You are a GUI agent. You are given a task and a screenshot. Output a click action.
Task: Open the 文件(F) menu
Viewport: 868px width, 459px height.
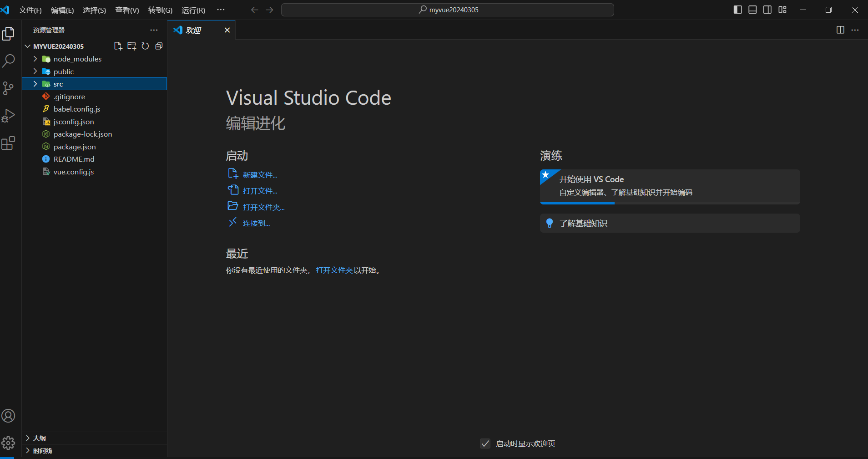(30, 10)
